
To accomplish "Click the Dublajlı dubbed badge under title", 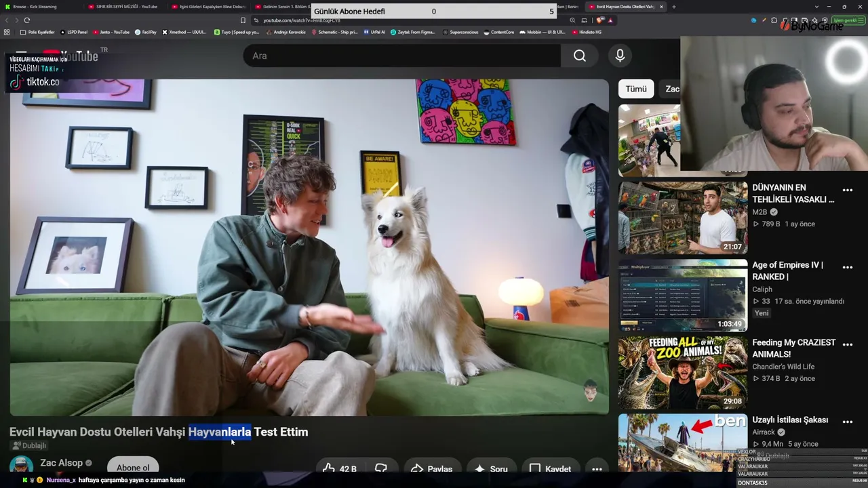I will (29, 445).
